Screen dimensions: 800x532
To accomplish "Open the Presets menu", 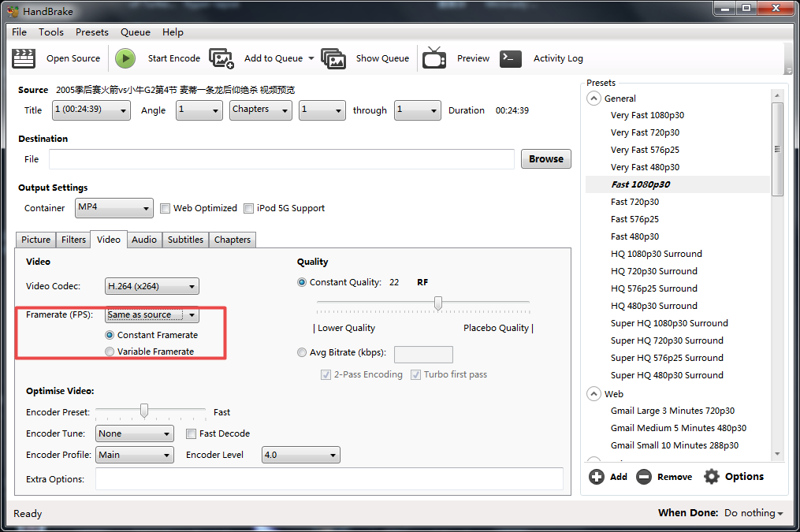I will pos(92,32).
